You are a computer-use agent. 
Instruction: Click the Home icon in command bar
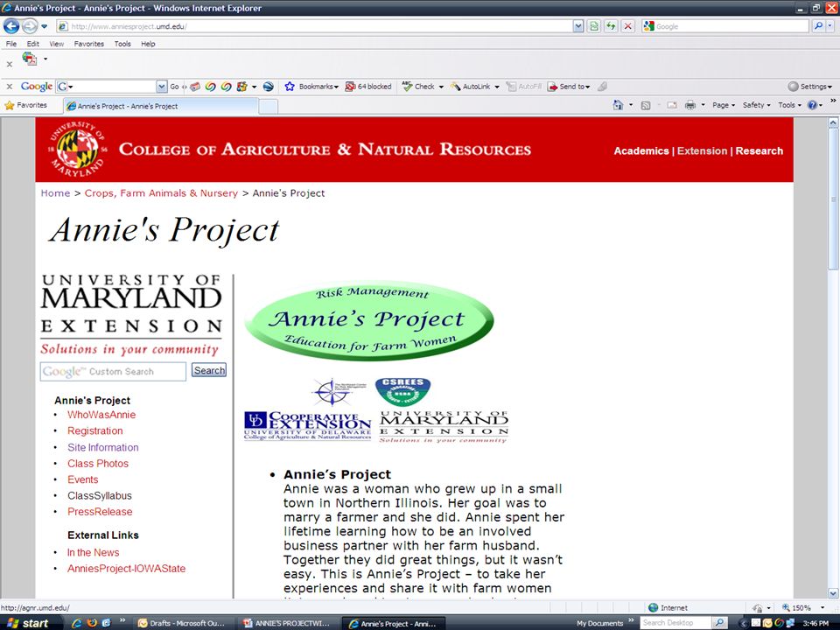pos(619,105)
